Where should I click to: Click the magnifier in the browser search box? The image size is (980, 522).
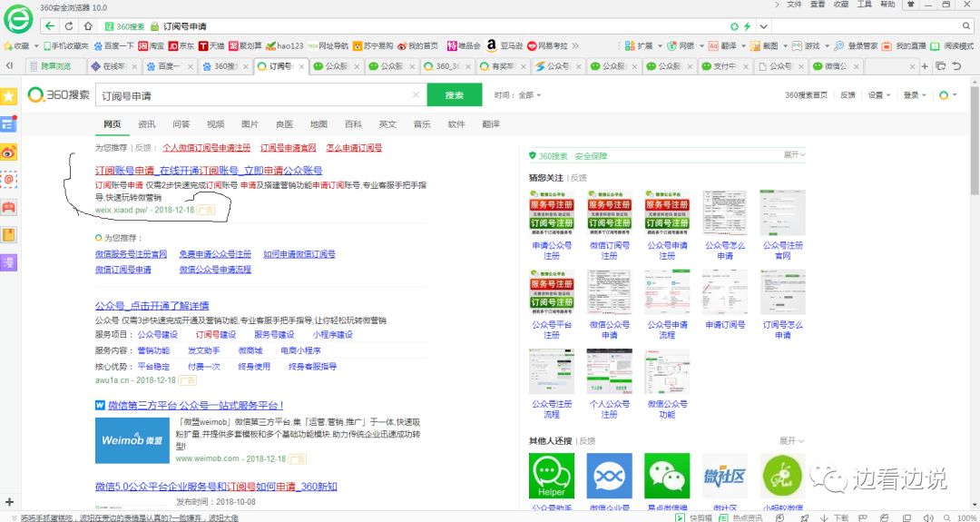(966, 26)
